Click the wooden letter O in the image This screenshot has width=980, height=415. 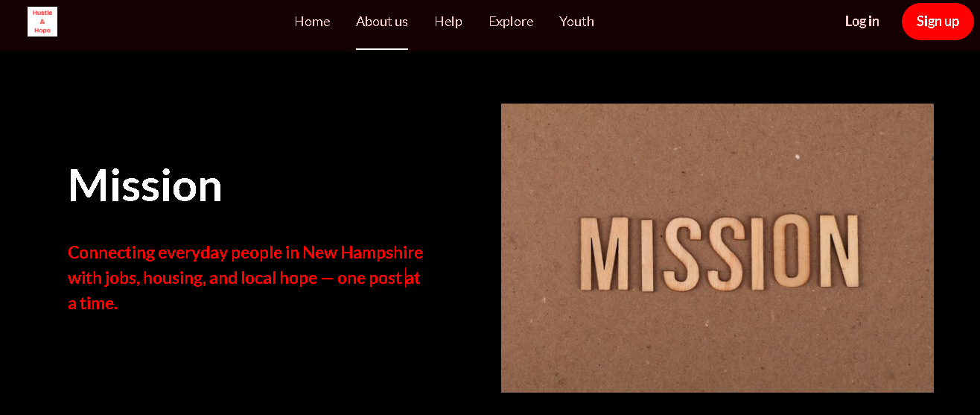point(791,252)
